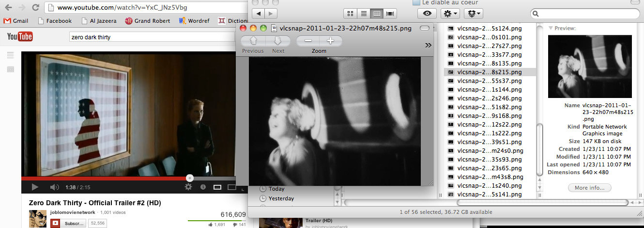Click the Chrome address bar URL

[x=122, y=8]
